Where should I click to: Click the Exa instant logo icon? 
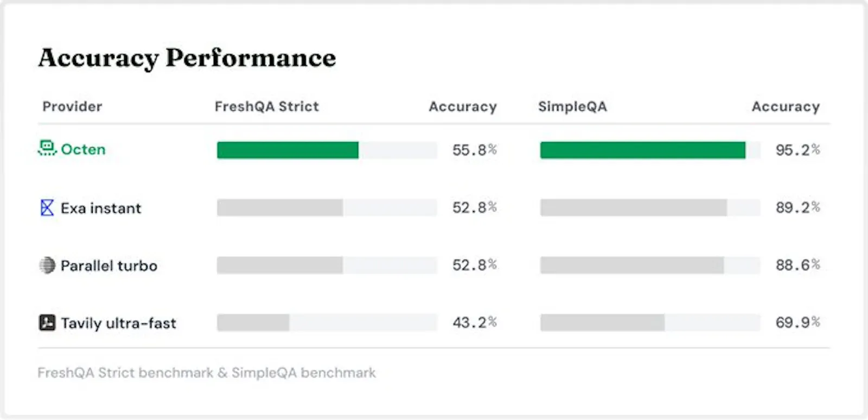pyautogui.click(x=47, y=207)
